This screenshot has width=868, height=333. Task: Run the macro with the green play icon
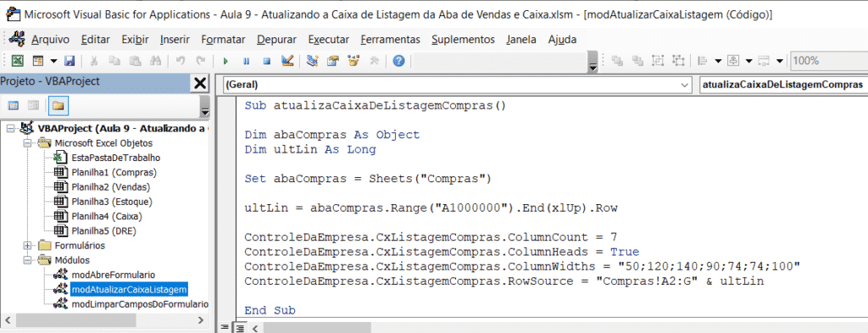[x=225, y=61]
